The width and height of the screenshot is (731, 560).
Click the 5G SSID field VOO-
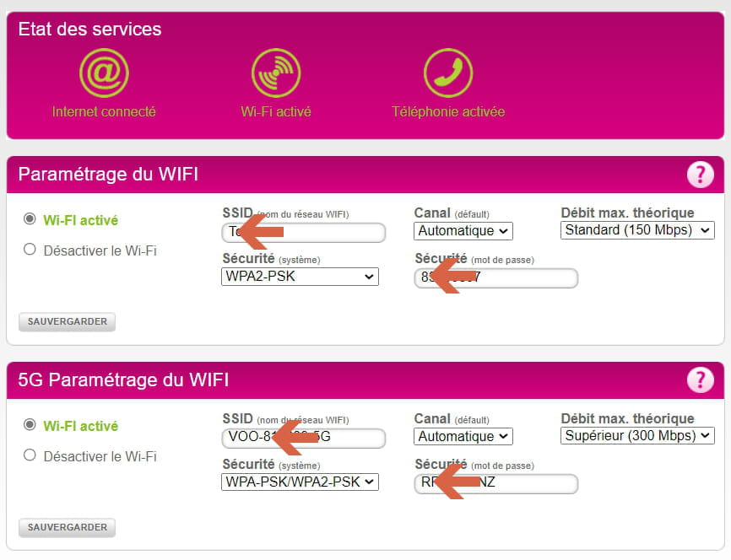304,438
